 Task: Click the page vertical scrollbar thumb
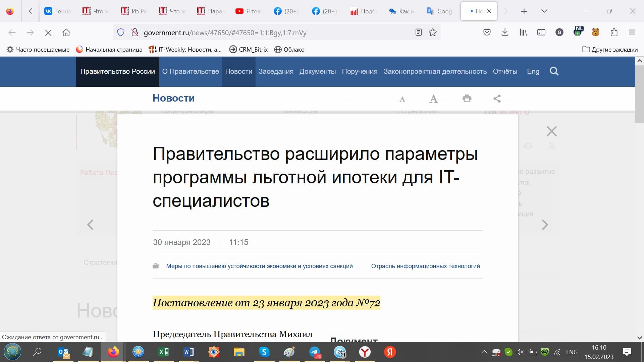click(639, 94)
